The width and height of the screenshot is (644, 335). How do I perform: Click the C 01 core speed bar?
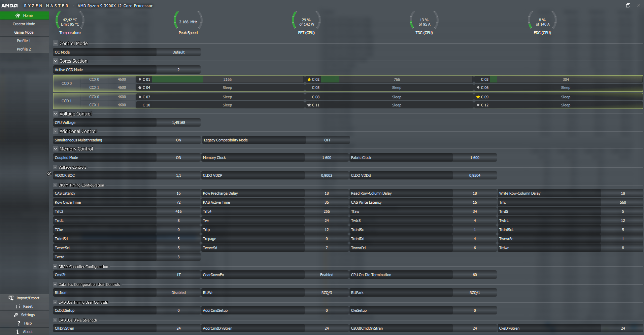click(228, 79)
